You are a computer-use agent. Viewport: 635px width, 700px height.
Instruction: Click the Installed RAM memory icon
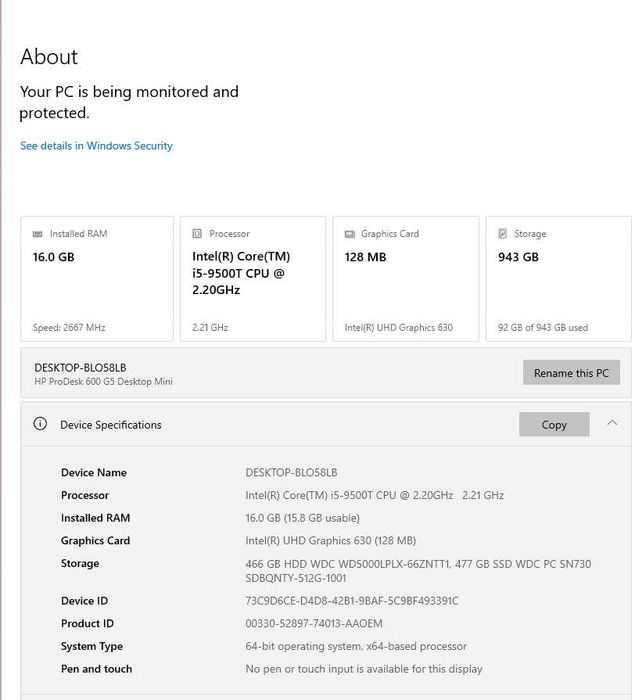coord(39,234)
